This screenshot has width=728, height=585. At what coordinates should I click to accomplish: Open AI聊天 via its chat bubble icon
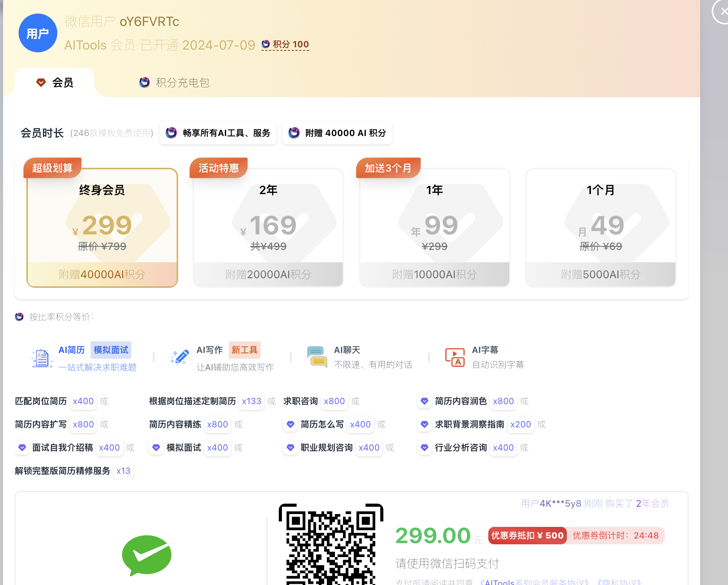[x=316, y=357]
